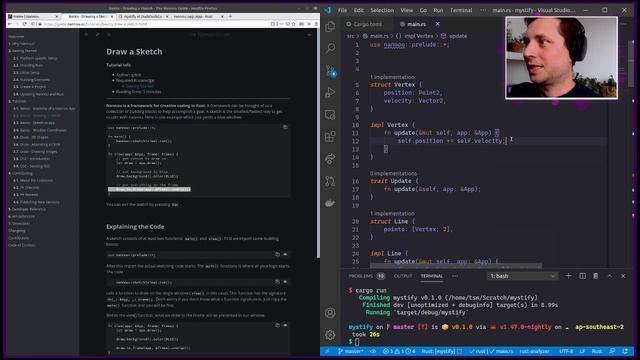Open the View menu

tap(406, 10)
